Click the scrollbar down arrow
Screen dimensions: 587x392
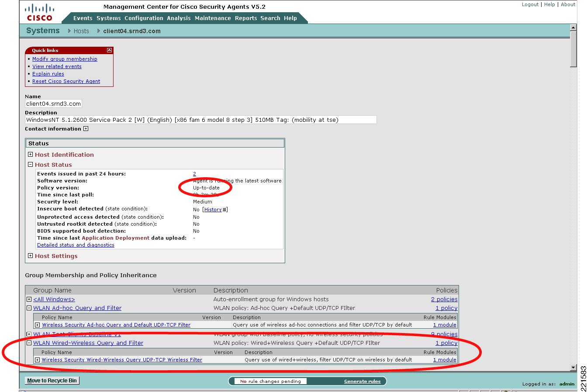click(x=573, y=368)
